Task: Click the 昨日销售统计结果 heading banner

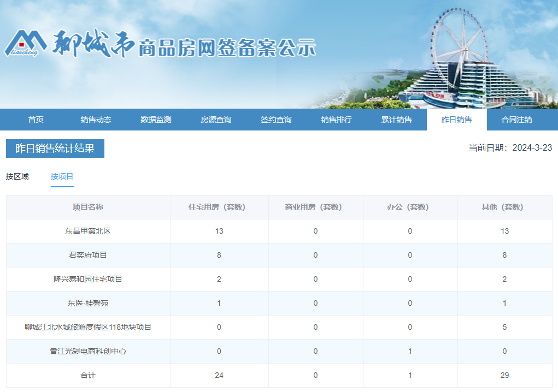Action: (x=55, y=149)
